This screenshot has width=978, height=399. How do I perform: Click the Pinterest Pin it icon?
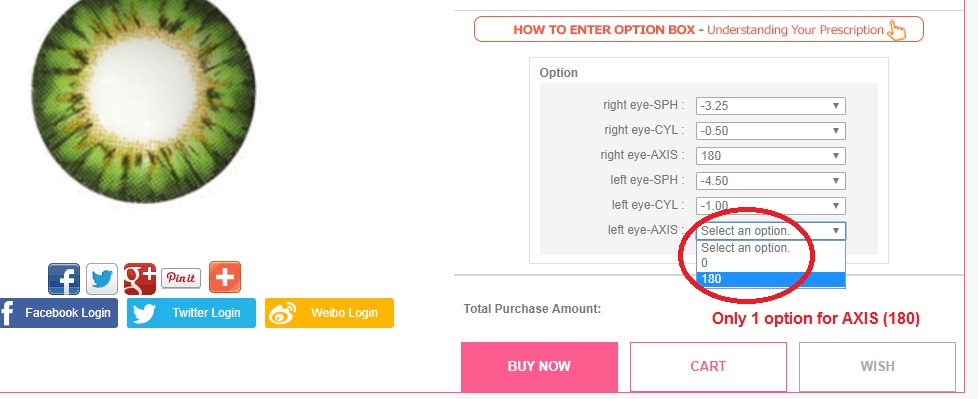click(181, 278)
